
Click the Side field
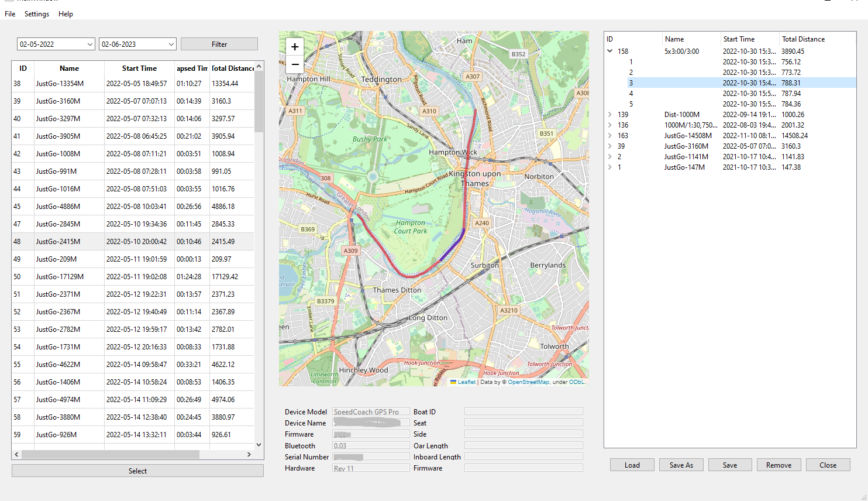[523, 434]
